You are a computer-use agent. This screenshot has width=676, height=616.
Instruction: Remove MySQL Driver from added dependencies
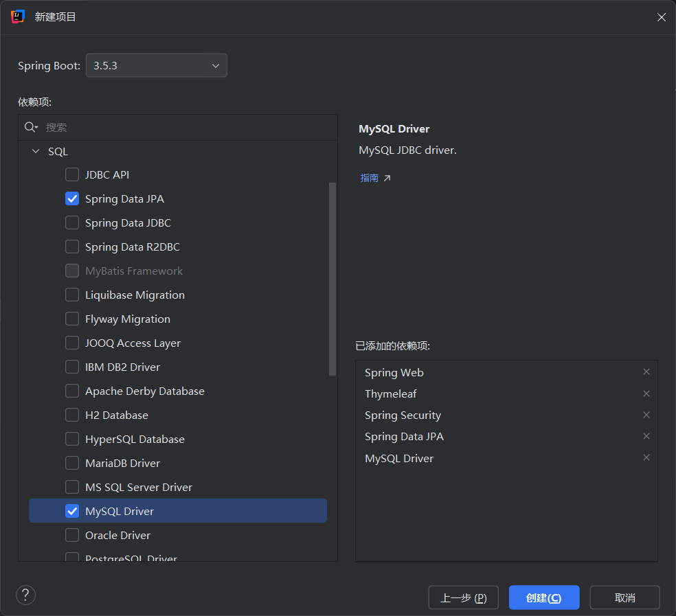[x=646, y=457]
